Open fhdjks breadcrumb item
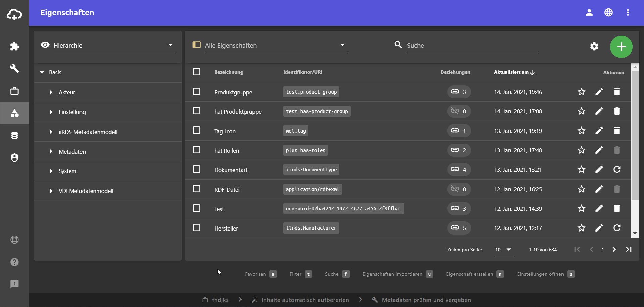 [215, 300]
